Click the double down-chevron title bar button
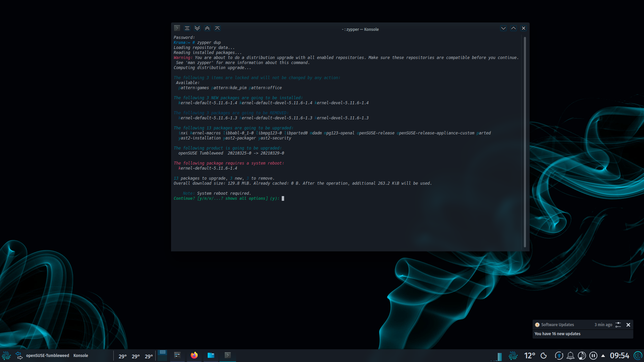The height and width of the screenshot is (362, 644). tap(197, 28)
